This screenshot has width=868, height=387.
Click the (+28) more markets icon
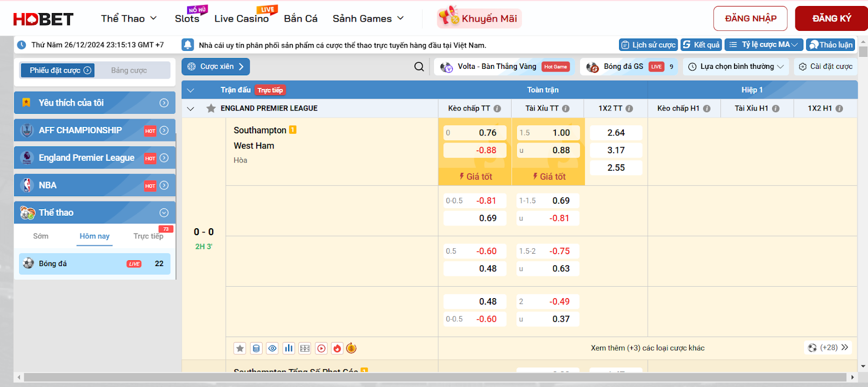828,347
